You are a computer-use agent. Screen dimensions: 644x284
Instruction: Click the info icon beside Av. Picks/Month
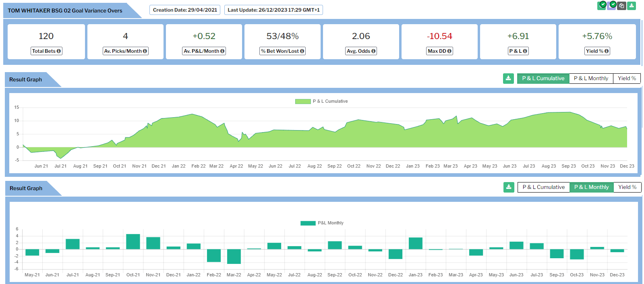[x=145, y=51]
